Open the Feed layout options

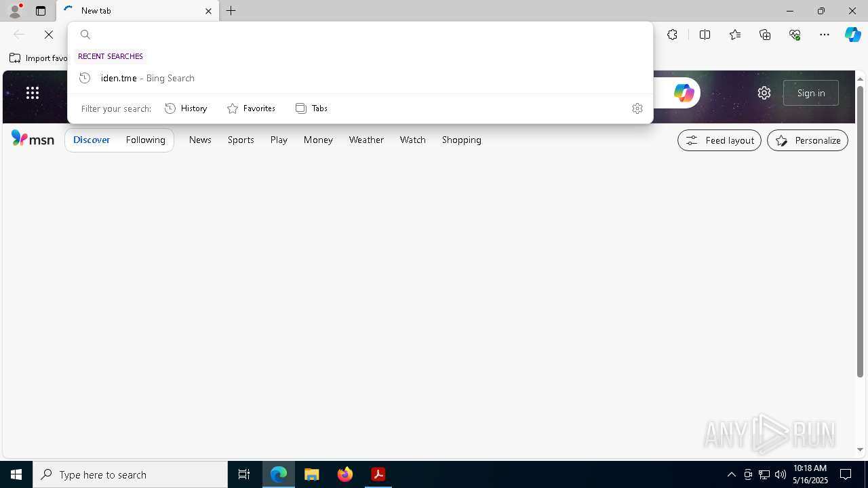coord(719,140)
